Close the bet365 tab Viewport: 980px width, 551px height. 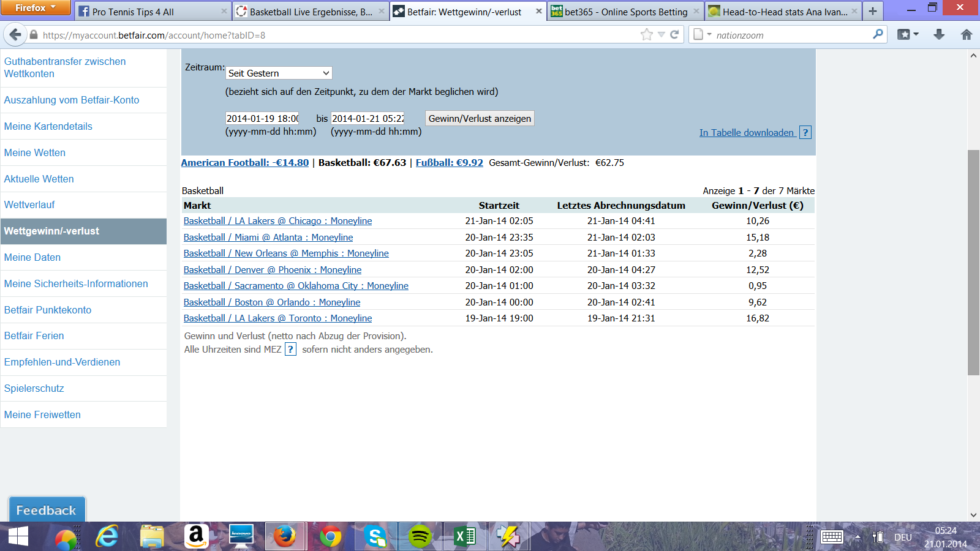696,12
